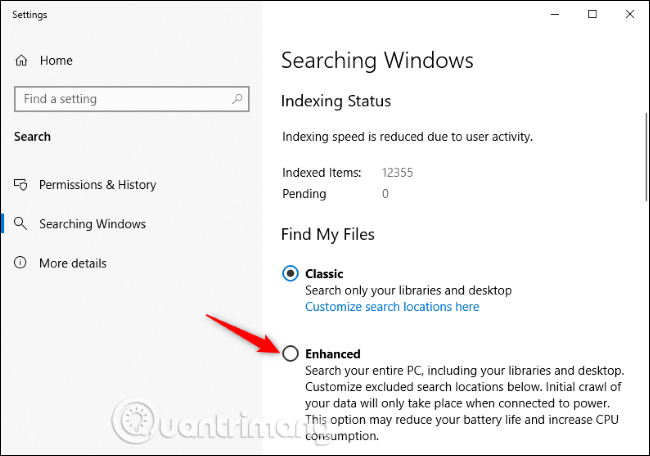Go to Settings Home

click(x=56, y=61)
